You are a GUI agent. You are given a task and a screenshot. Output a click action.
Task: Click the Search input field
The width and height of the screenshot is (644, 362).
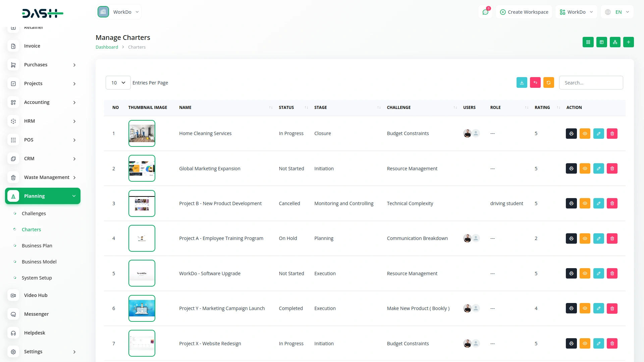coord(591,83)
